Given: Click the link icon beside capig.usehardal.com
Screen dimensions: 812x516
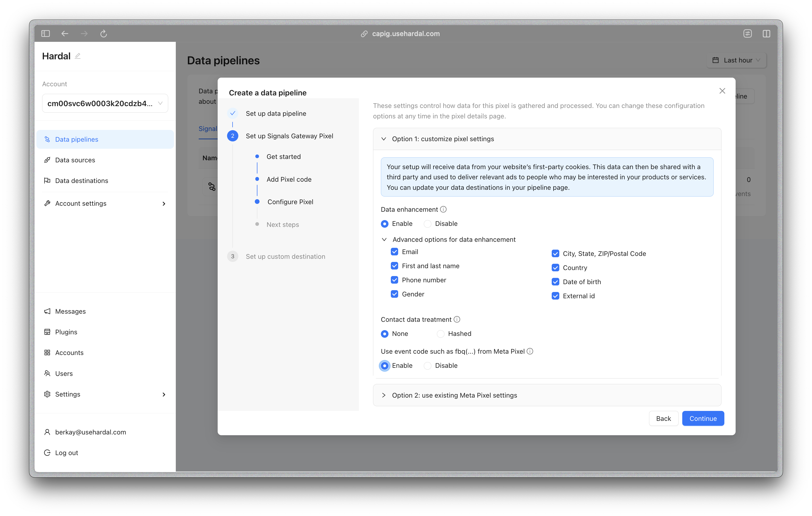Looking at the screenshot, I should 364,34.
